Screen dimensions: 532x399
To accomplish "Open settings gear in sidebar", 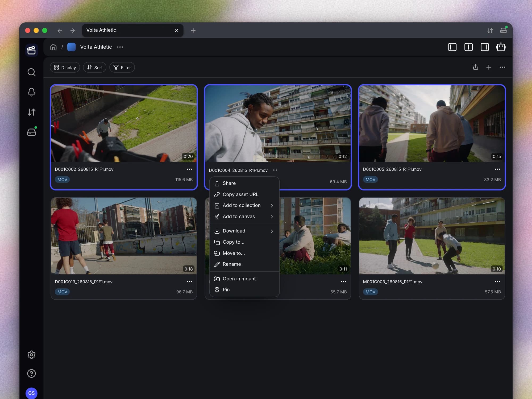I will click(x=31, y=355).
